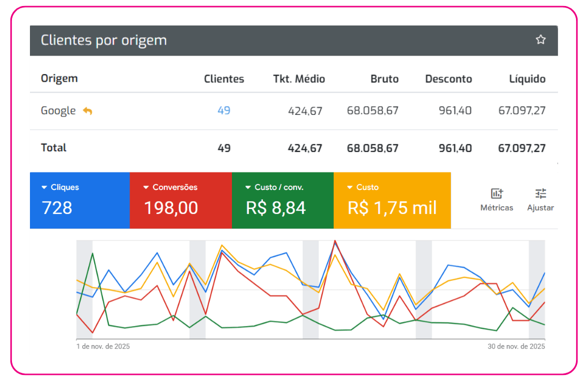The height and width of the screenshot is (381, 588).
Task: Click the 1 de nov. de 2025 label
Action: (103, 346)
